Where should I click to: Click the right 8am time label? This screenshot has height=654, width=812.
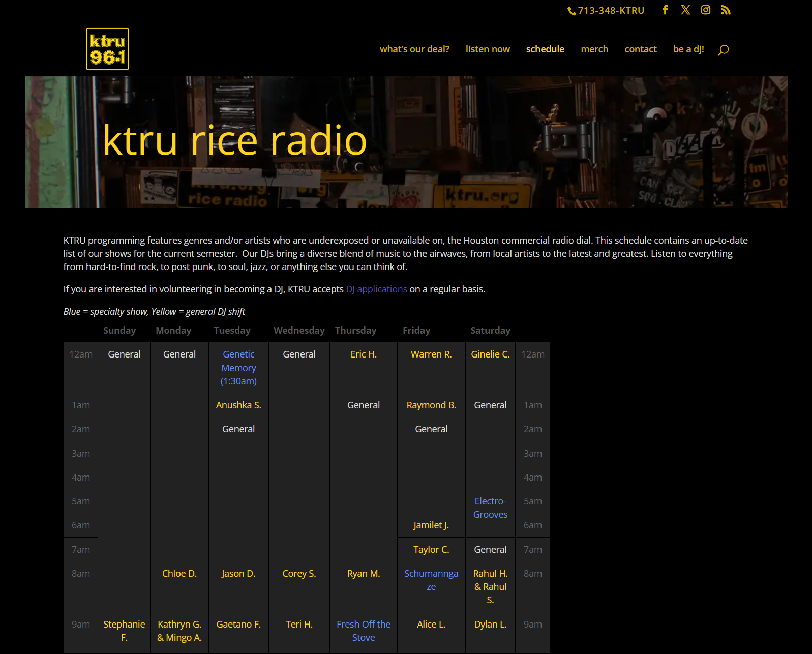pyautogui.click(x=533, y=574)
